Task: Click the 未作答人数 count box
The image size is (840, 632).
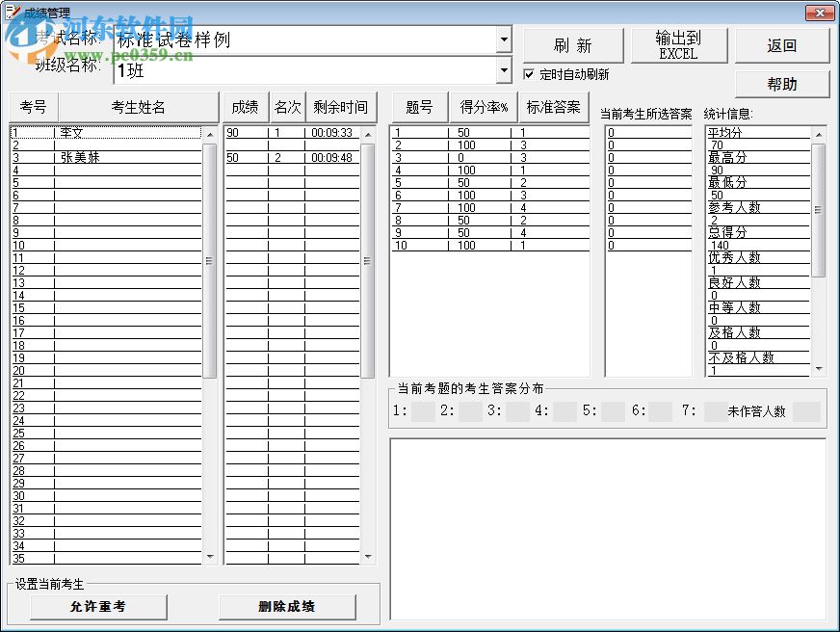Action: 806,411
